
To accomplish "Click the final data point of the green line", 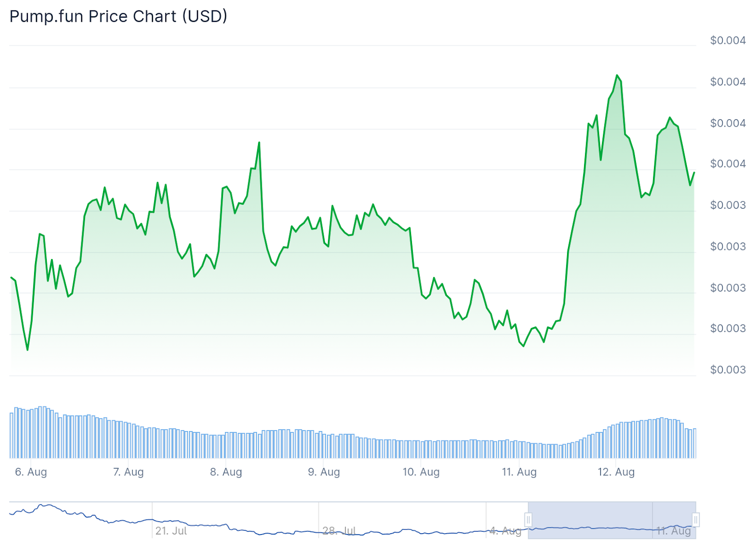I will [x=694, y=172].
